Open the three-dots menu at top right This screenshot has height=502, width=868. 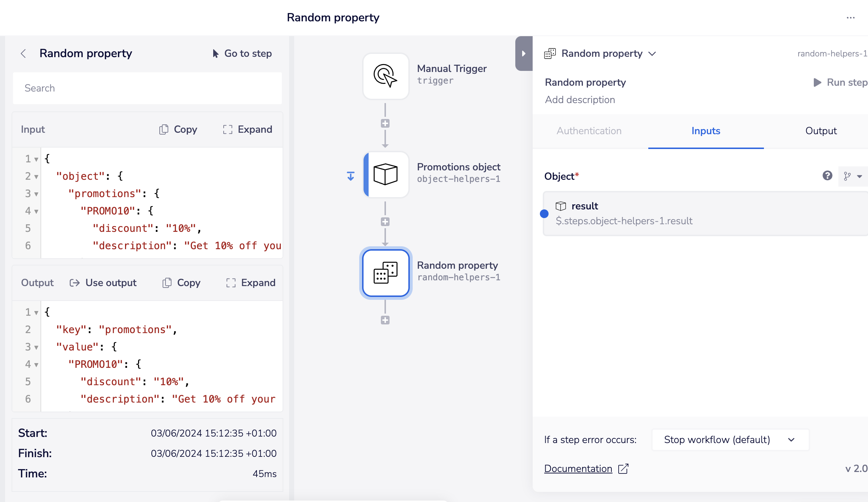[x=851, y=18]
